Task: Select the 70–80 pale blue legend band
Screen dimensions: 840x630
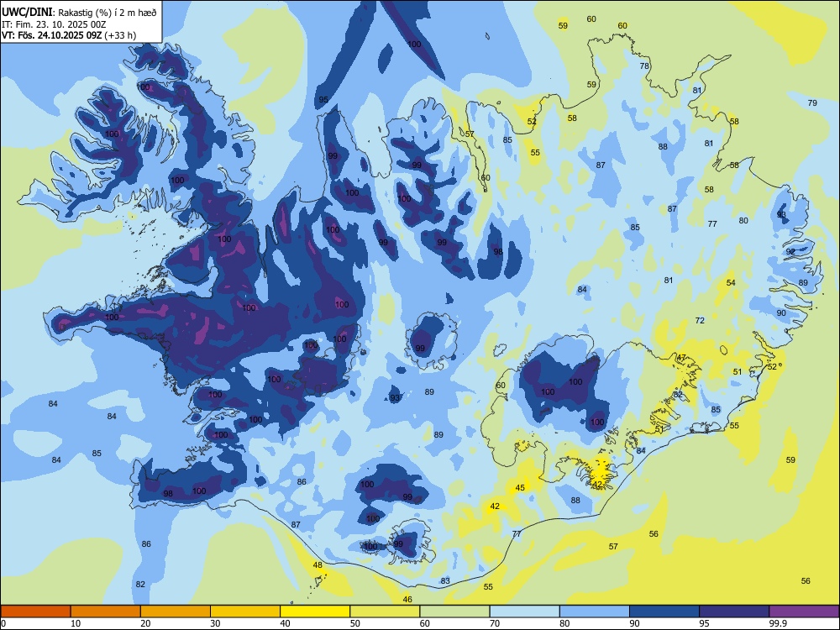Action: click(524, 612)
